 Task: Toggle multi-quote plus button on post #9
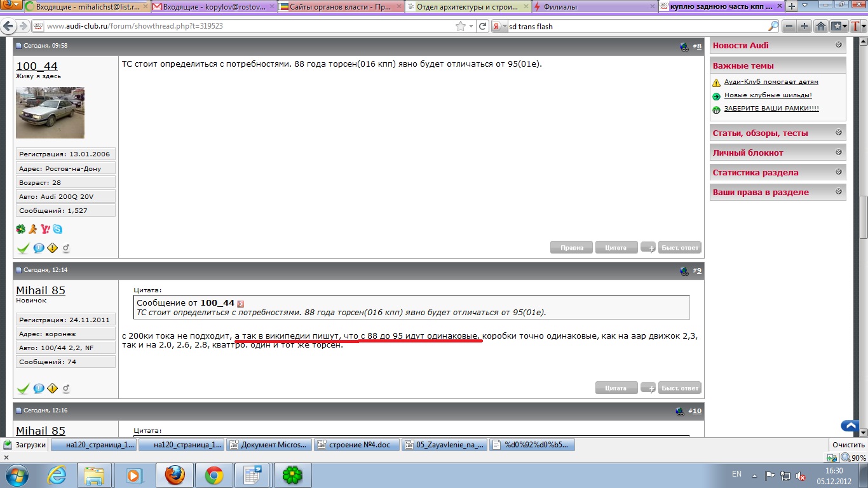pos(648,388)
